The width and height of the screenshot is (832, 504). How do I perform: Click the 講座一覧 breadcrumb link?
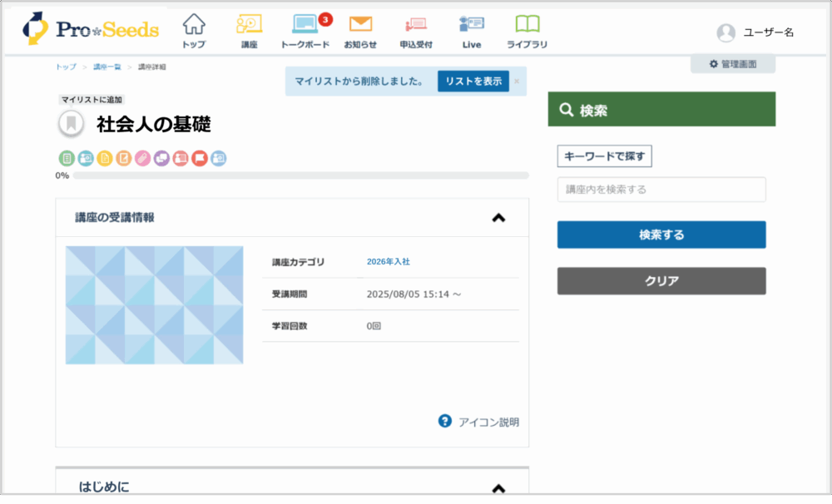click(x=107, y=67)
